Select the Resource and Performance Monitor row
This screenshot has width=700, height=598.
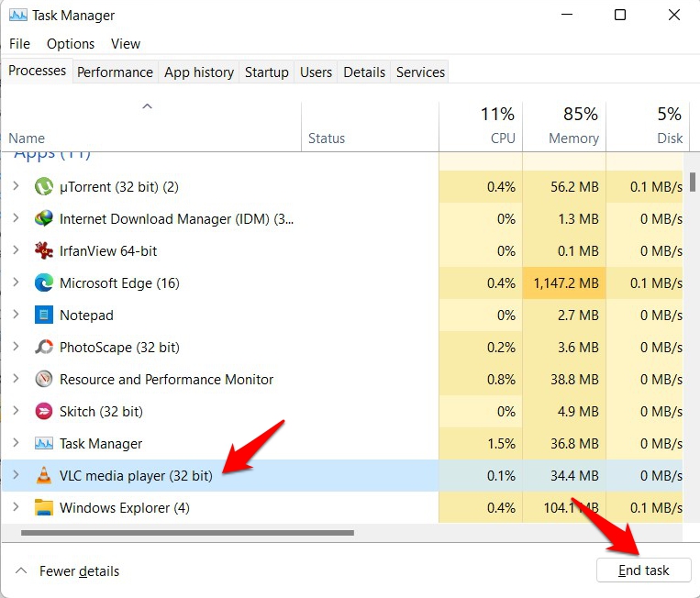[x=166, y=380]
